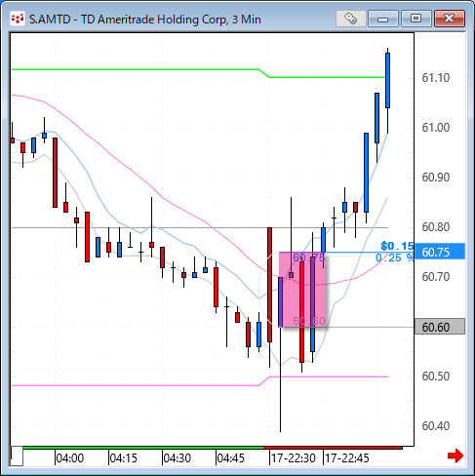Click the red session bar under the chart
The image size is (475, 476).
click(333, 448)
